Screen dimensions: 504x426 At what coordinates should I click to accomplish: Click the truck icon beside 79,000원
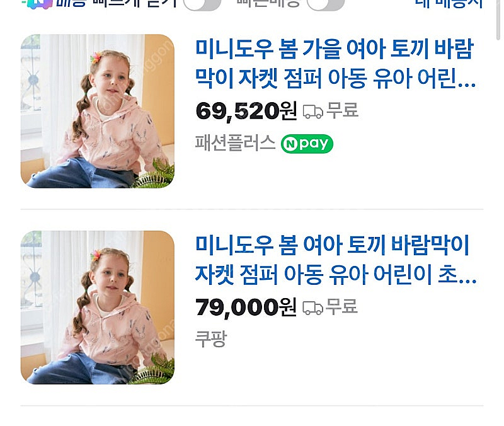312,308
